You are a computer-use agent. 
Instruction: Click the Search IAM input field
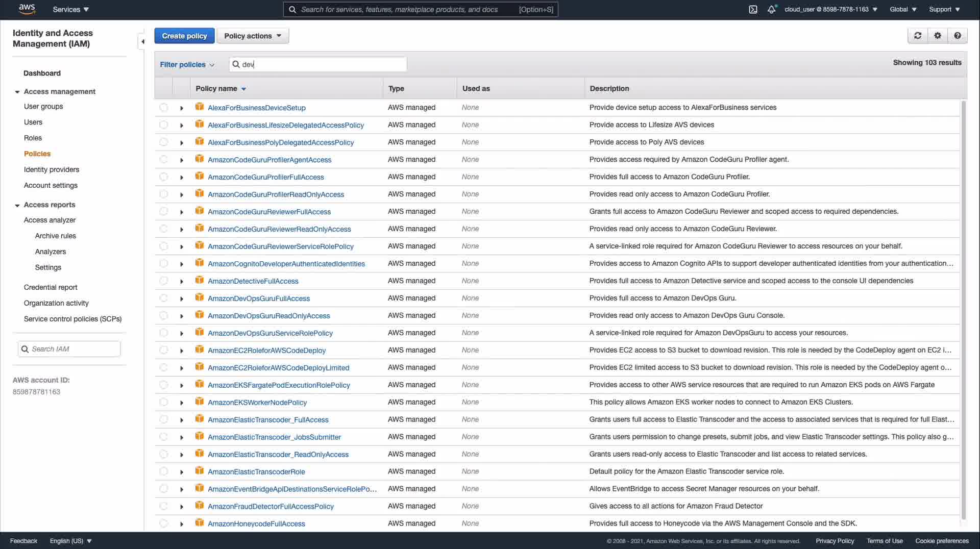tap(69, 349)
